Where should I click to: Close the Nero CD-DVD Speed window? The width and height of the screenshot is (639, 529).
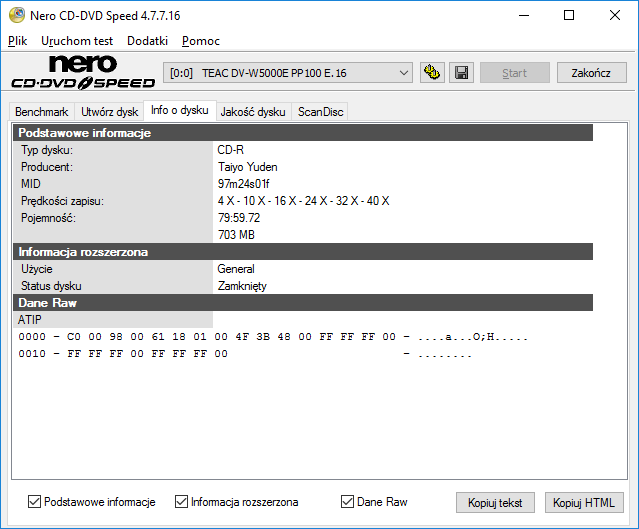[615, 15]
